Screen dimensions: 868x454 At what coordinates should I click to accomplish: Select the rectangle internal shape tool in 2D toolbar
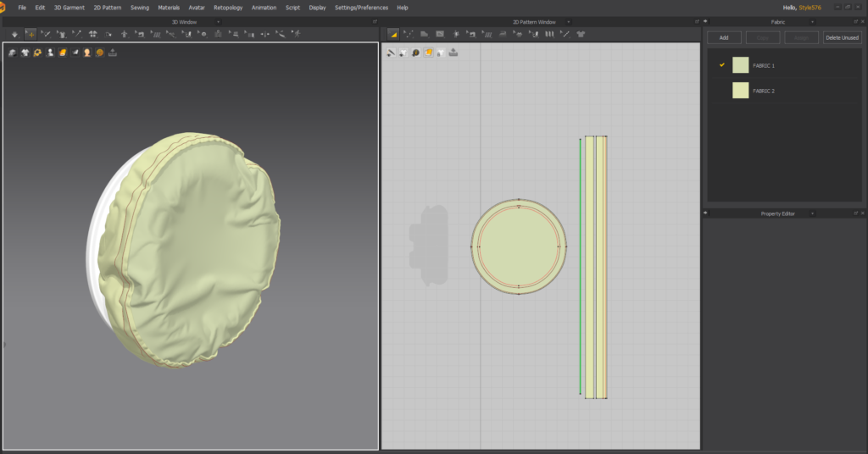(x=440, y=34)
